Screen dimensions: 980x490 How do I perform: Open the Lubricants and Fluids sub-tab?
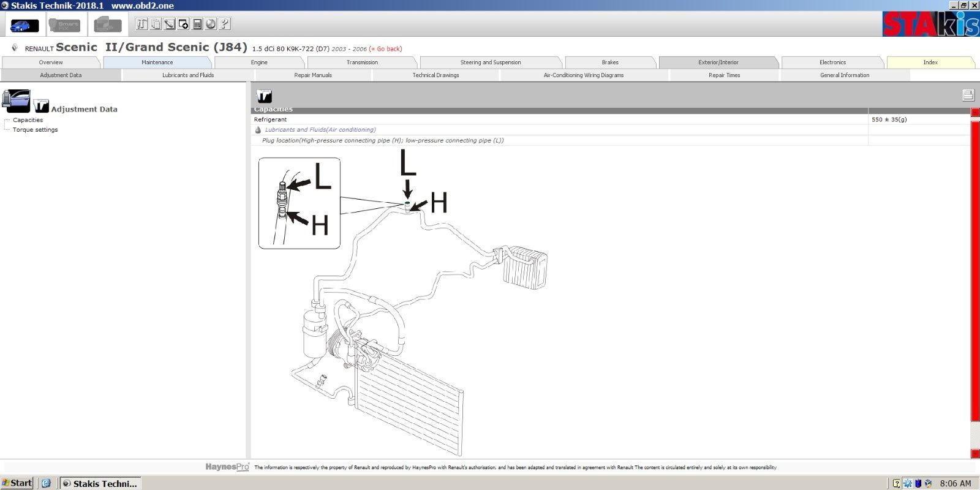point(188,75)
